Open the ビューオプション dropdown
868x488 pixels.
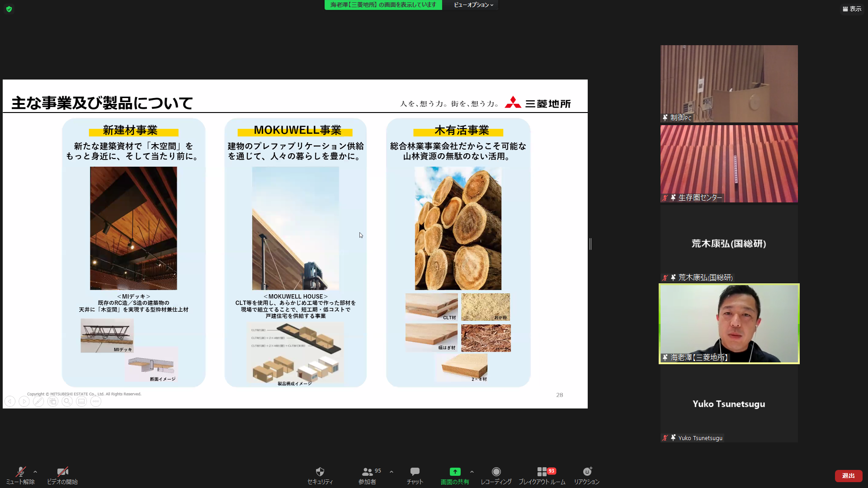(473, 5)
